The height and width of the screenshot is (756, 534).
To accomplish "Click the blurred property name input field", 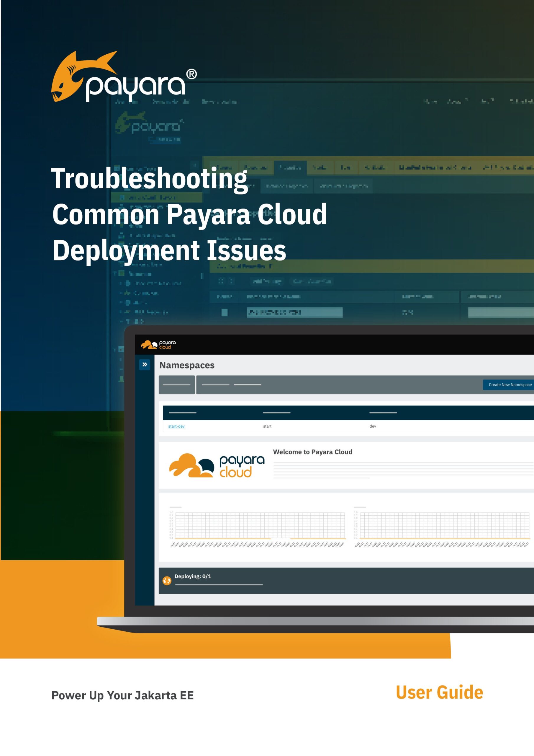I will tap(294, 312).
